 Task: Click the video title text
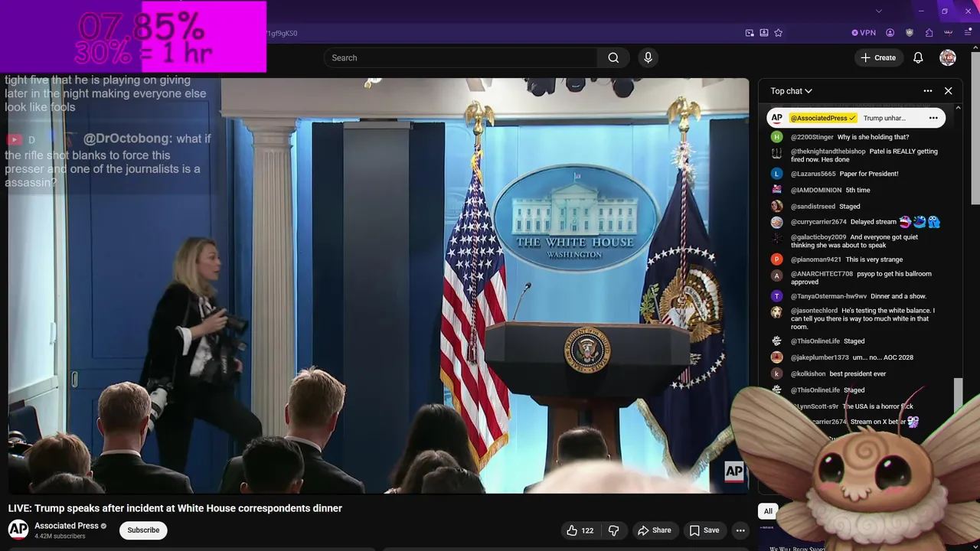point(175,508)
